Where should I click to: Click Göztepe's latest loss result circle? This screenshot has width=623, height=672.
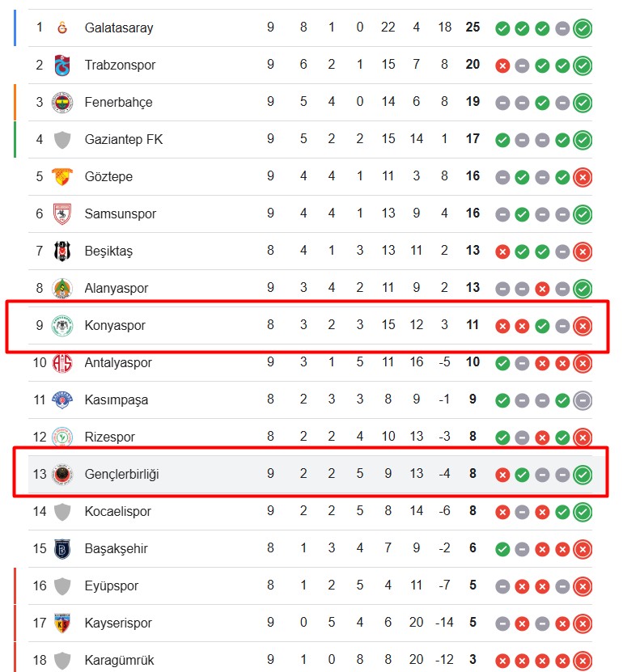(x=582, y=177)
